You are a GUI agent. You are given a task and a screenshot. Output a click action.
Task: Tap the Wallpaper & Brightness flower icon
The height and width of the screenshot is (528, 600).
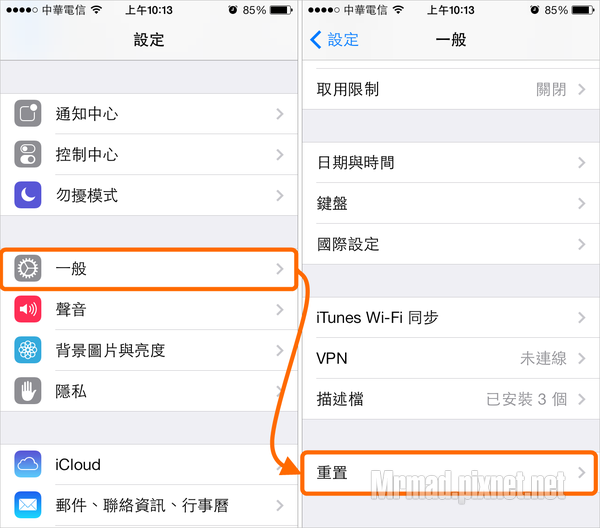28,350
